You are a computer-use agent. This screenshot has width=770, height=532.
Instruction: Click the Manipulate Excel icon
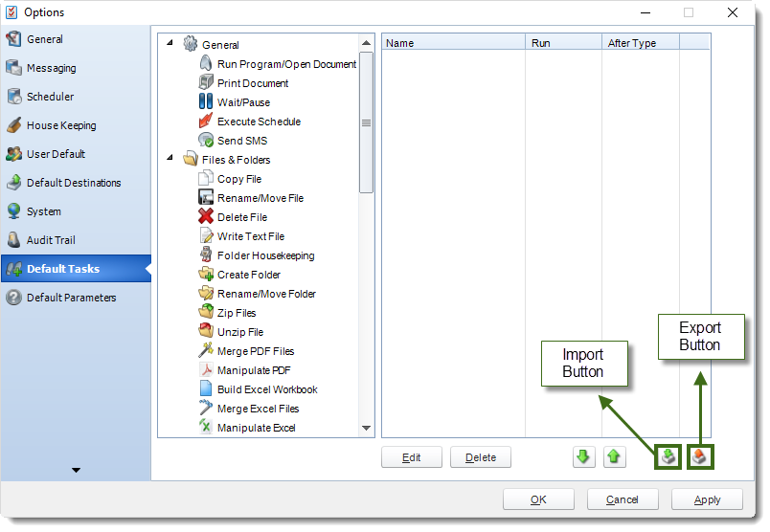206,426
